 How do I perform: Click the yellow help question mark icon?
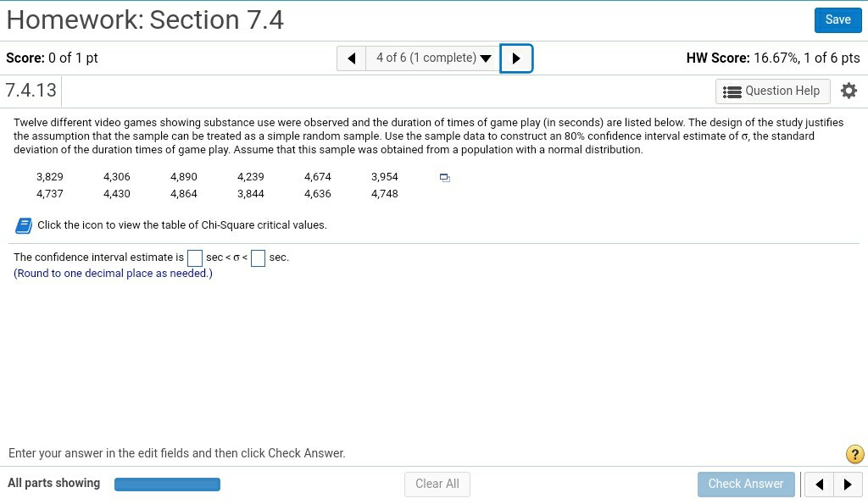[x=855, y=455]
